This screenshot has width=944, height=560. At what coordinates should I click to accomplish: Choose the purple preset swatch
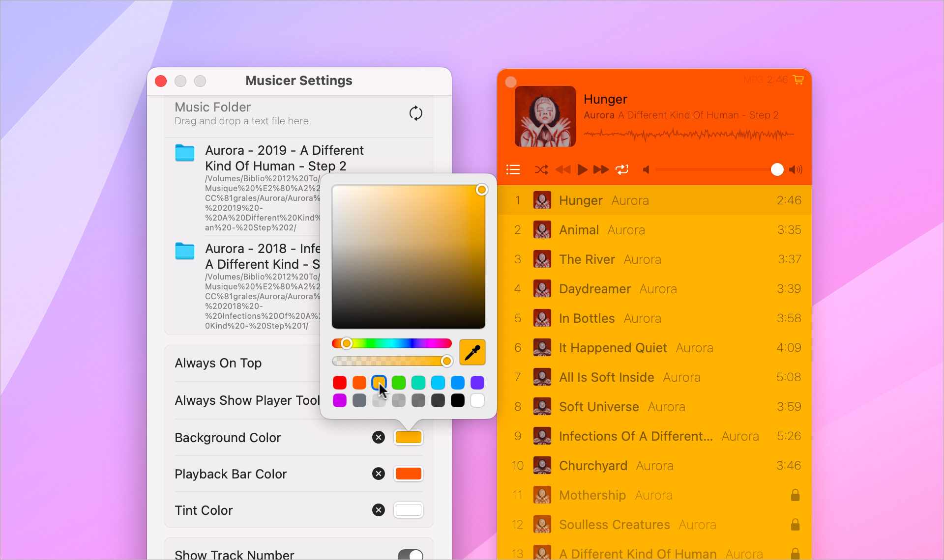coord(477,382)
